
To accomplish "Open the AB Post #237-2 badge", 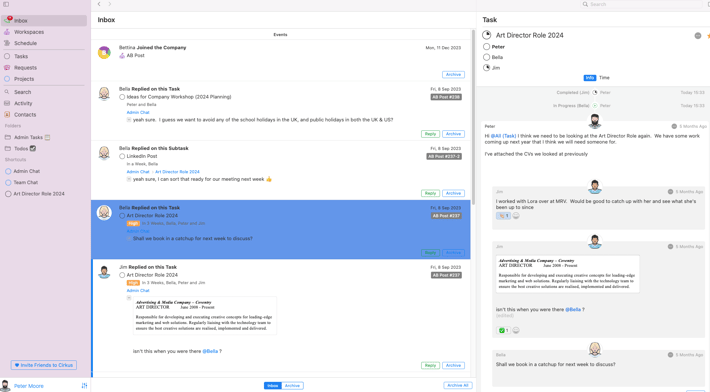I will pos(444,156).
